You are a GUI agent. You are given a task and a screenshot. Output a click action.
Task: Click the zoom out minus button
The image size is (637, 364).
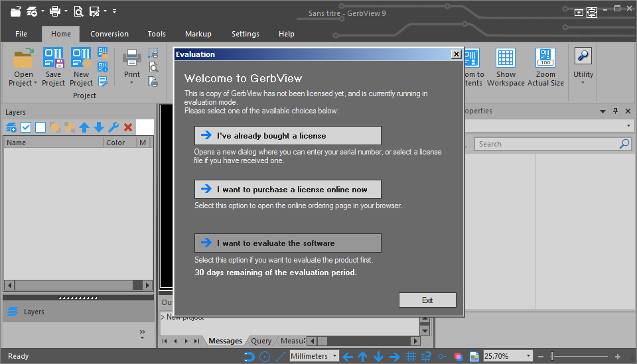541,356
